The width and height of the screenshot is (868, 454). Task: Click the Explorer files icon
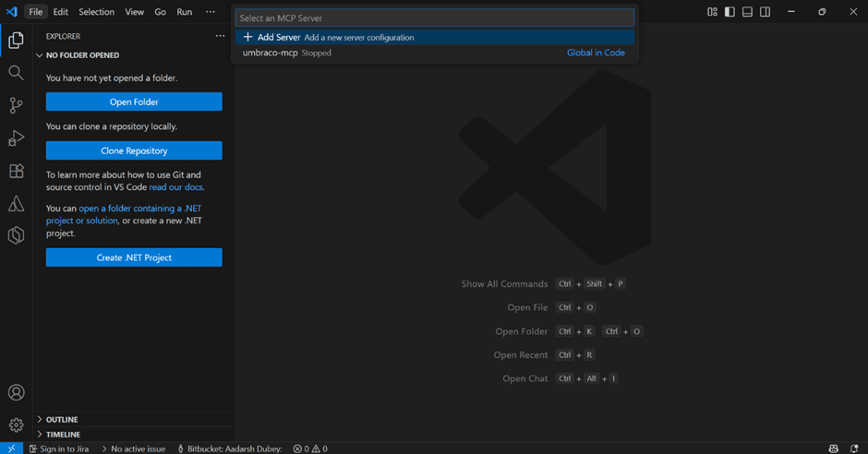point(16,40)
